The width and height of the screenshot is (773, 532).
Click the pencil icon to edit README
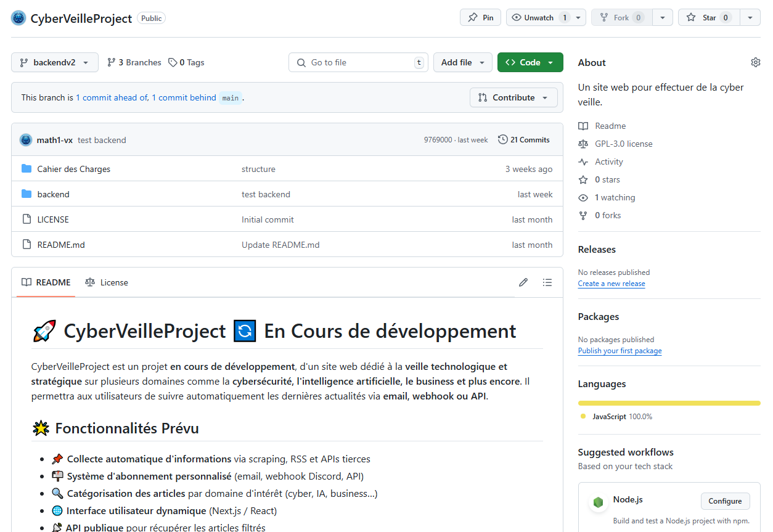pos(523,282)
